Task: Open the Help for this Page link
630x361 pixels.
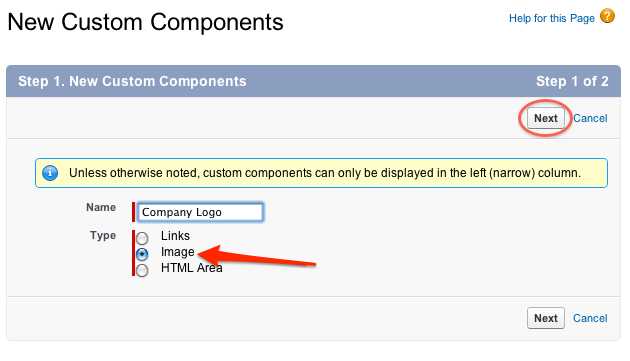Action: click(x=551, y=18)
